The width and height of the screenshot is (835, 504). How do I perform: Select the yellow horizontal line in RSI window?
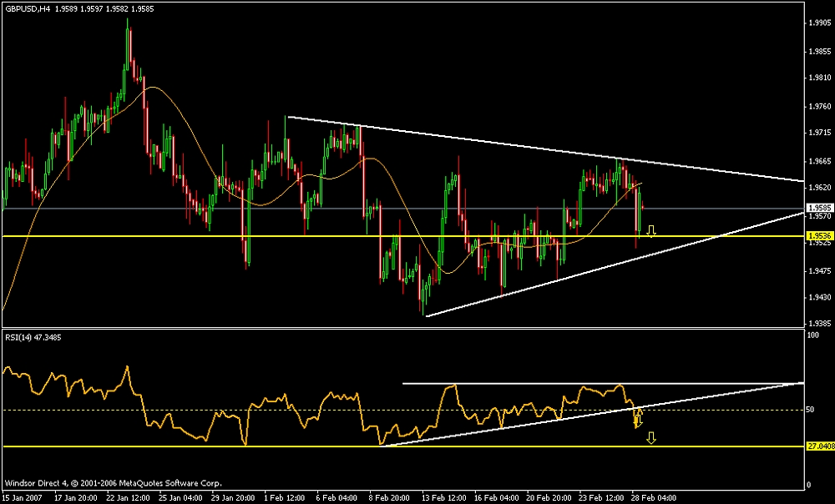[403, 446]
